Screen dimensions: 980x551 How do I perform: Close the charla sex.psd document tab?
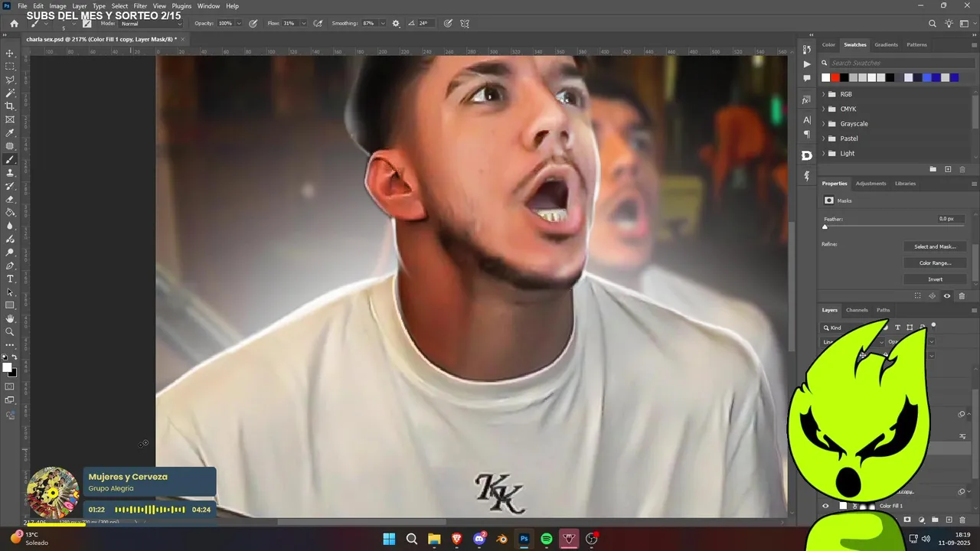pyautogui.click(x=184, y=39)
